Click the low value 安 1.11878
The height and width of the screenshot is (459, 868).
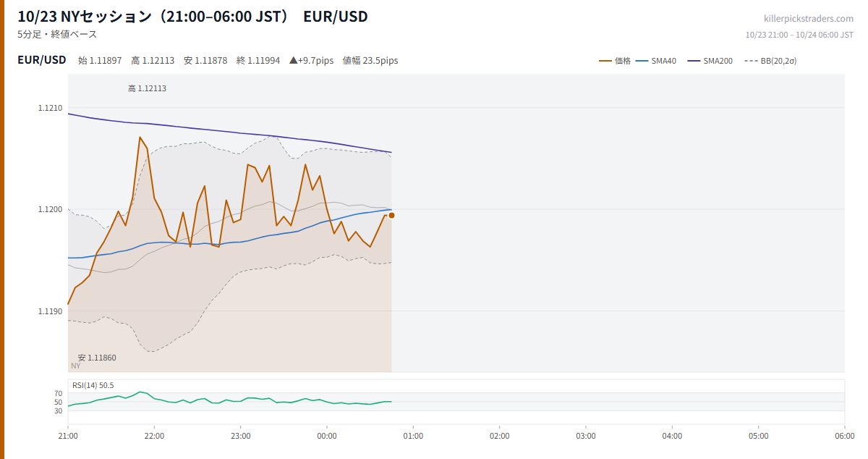point(205,61)
